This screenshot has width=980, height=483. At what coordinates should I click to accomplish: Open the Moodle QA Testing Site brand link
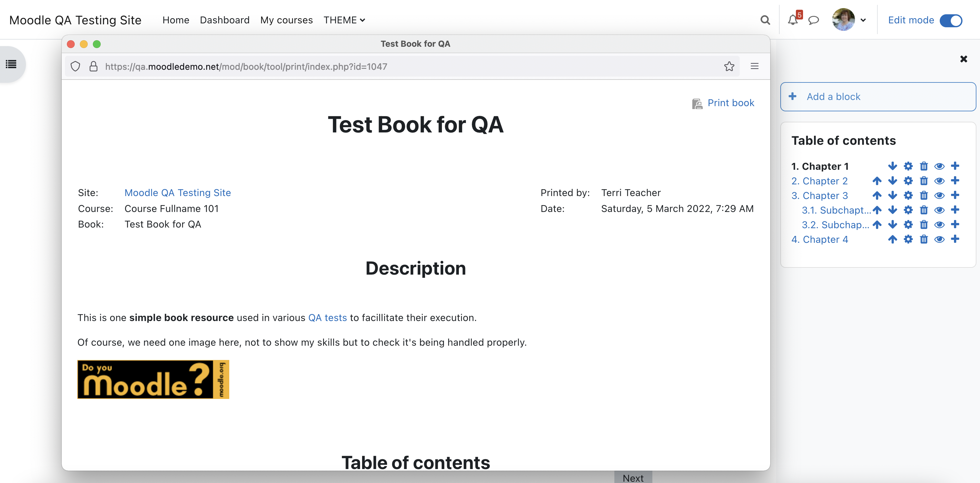[75, 20]
